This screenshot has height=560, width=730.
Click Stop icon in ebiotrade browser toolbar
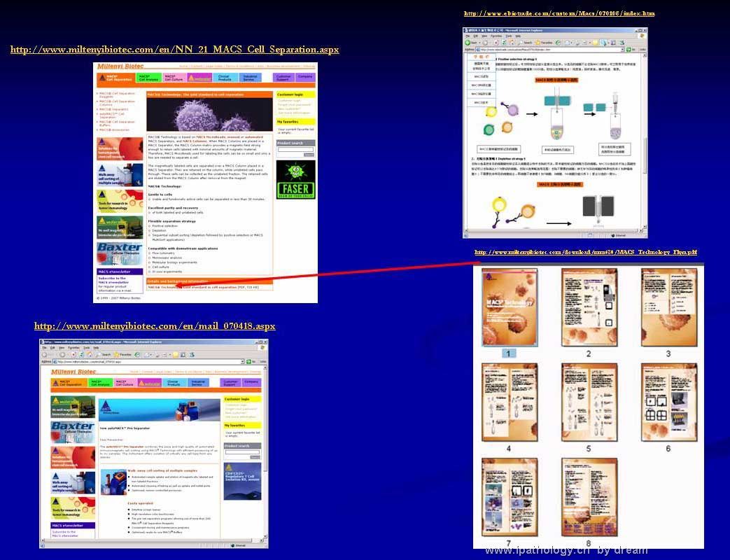[x=496, y=43]
